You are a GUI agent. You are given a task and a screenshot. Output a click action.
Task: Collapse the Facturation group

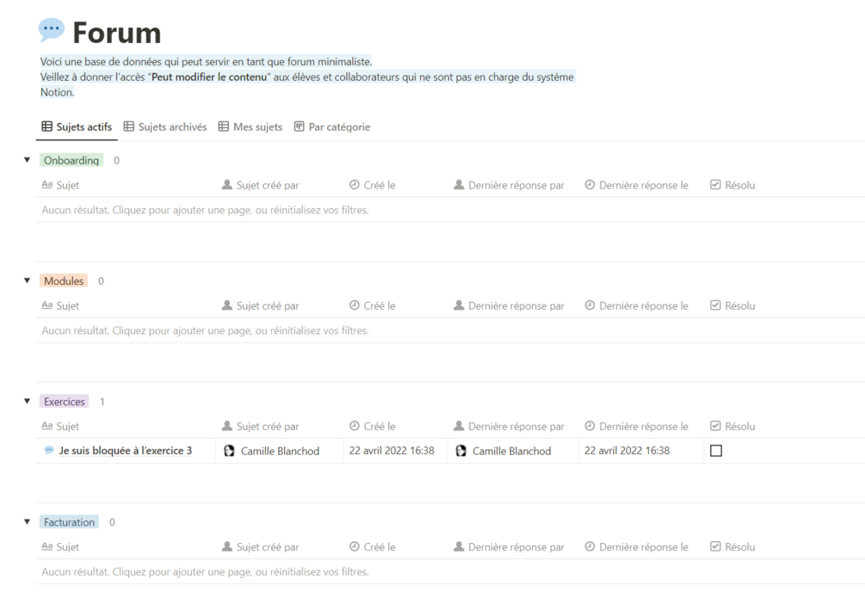click(x=27, y=521)
